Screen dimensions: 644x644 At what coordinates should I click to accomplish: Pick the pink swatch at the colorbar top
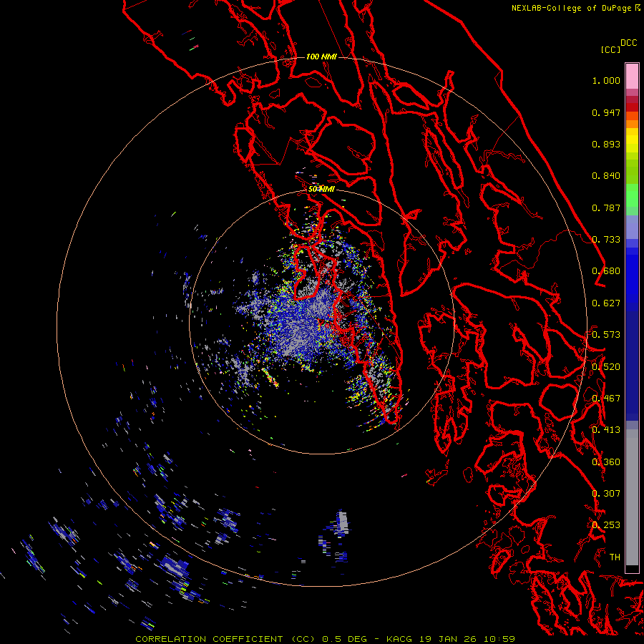point(632,76)
